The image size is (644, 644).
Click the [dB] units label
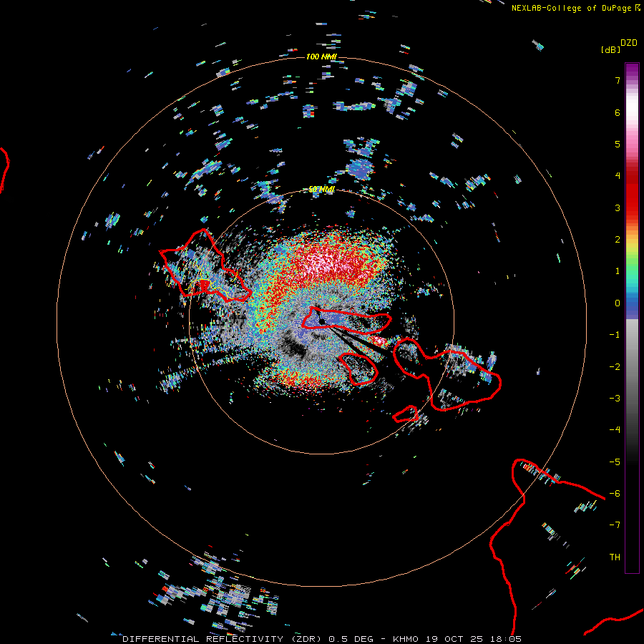click(610, 50)
